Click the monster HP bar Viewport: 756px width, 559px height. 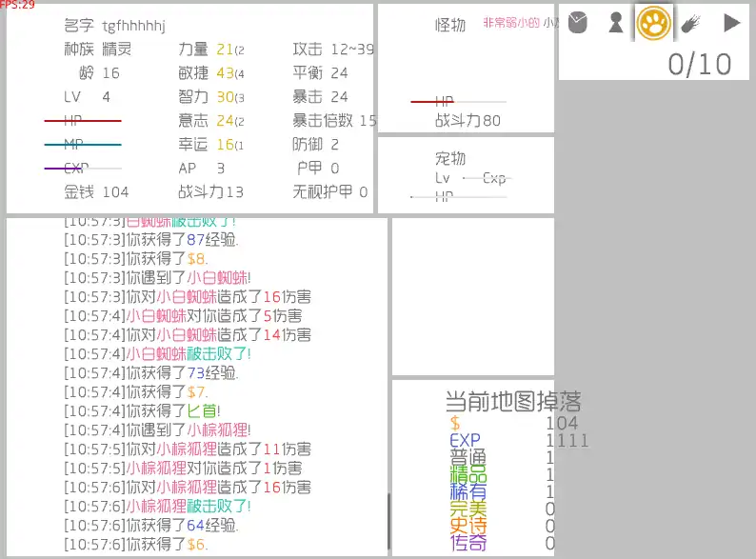pyautogui.click(x=457, y=101)
